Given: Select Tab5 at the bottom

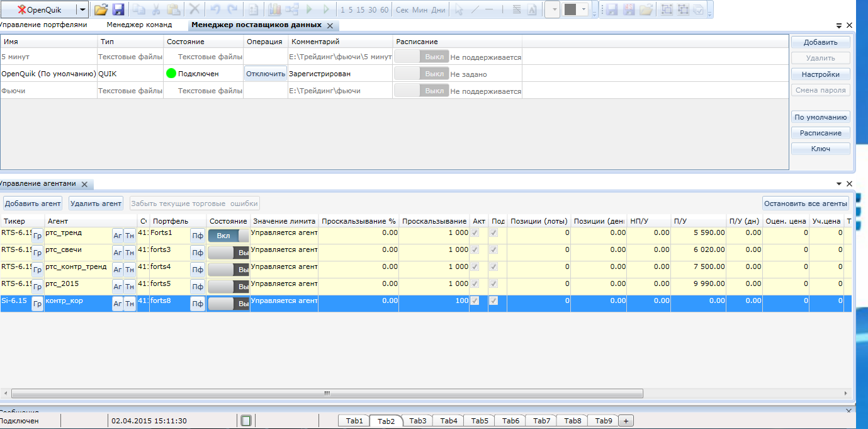Looking at the screenshot, I should [480, 421].
